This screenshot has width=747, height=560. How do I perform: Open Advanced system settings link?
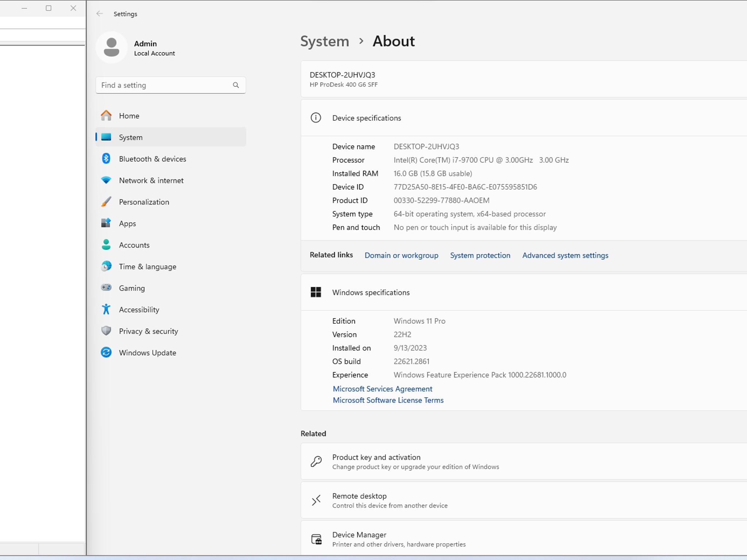pos(565,255)
